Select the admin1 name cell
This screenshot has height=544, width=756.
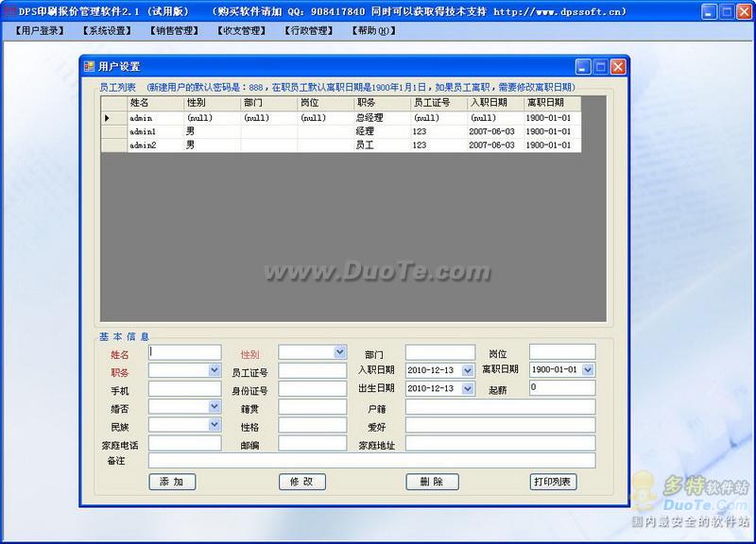tap(155, 131)
